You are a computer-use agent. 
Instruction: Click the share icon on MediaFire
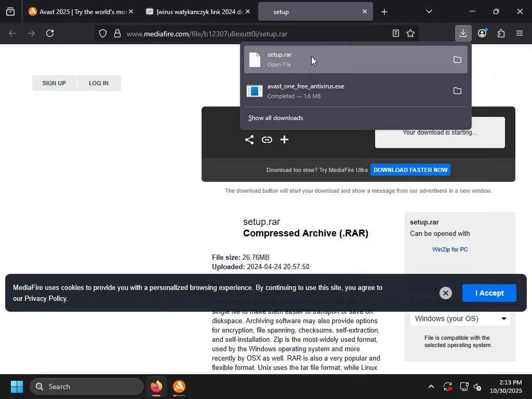(249, 140)
